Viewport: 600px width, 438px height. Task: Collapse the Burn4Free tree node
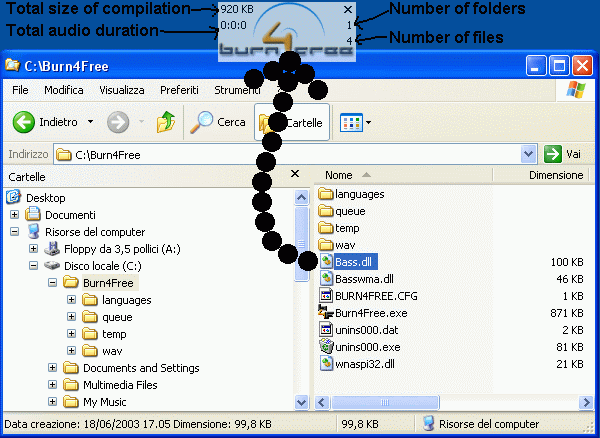(x=52, y=283)
